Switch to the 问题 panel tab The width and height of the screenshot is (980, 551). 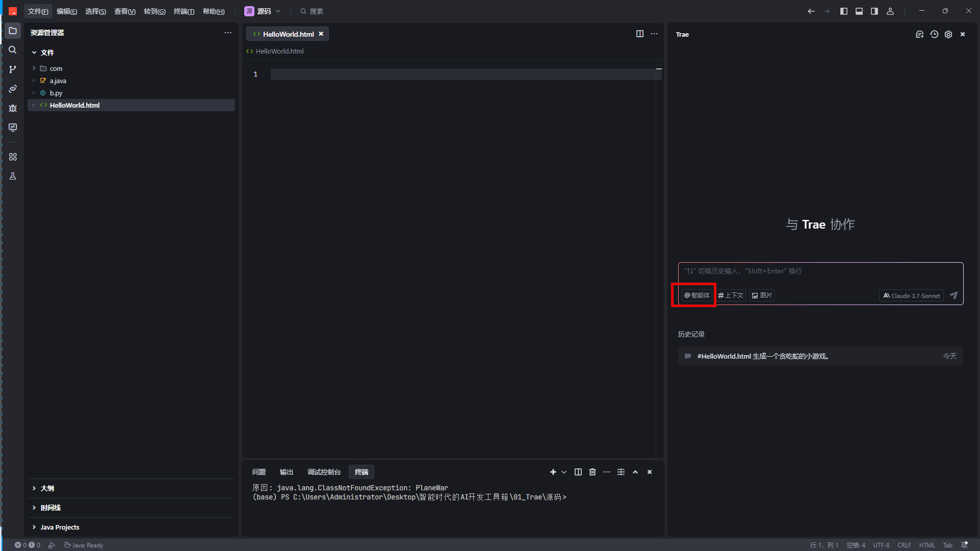tap(259, 472)
